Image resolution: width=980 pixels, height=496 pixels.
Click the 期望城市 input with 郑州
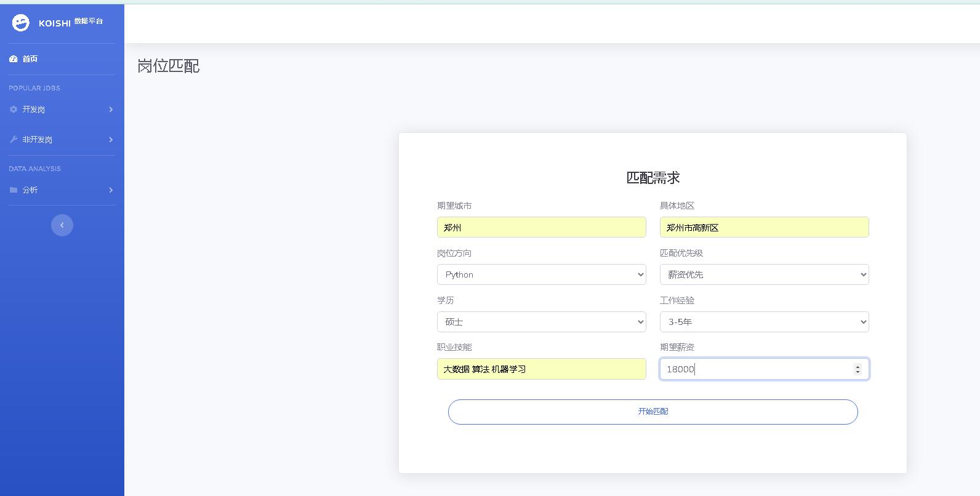pyautogui.click(x=542, y=227)
